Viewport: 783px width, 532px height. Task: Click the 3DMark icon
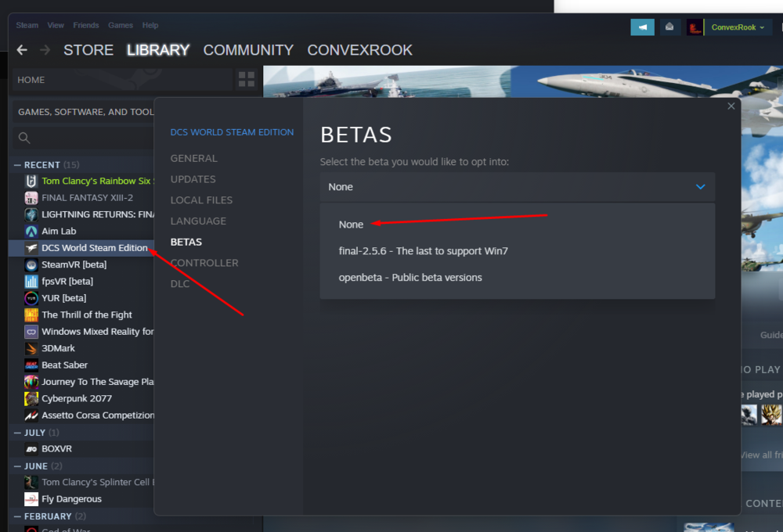(x=31, y=348)
